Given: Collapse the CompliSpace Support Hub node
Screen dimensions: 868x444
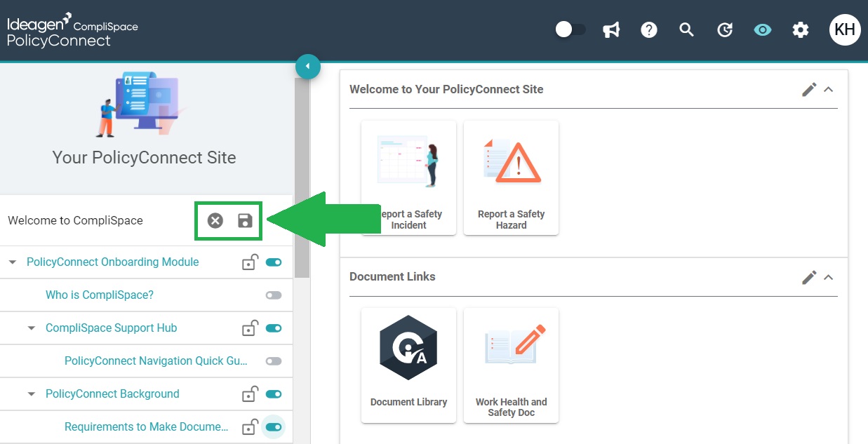Looking at the screenshot, I should [32, 328].
